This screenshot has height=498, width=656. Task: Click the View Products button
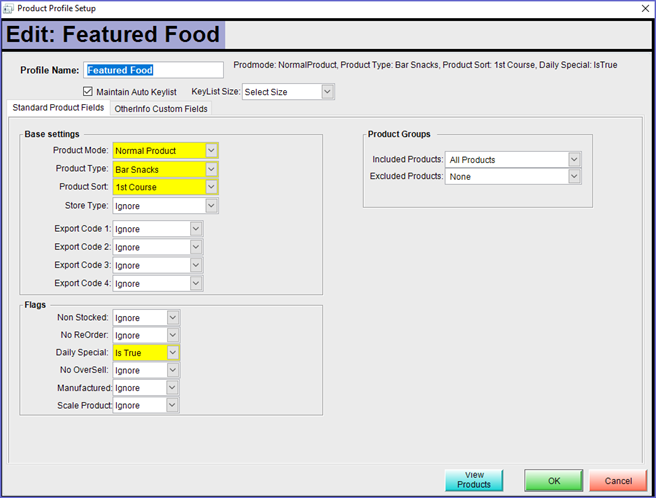474,480
